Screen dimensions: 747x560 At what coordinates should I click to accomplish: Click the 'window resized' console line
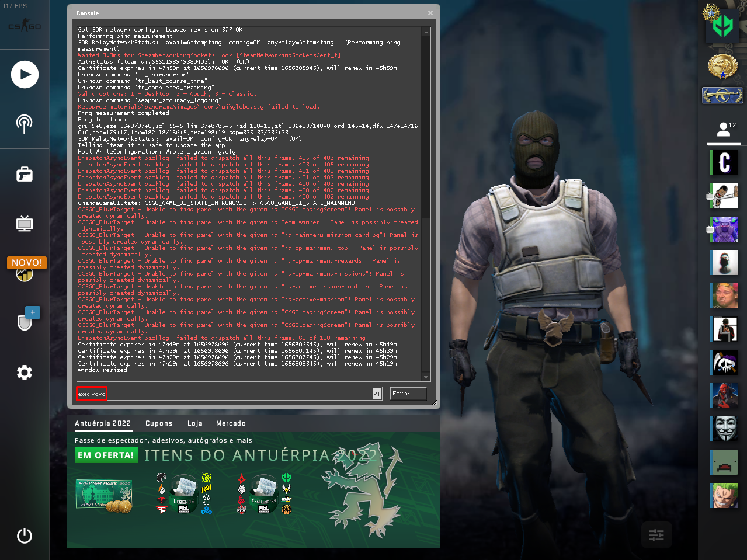102,370
